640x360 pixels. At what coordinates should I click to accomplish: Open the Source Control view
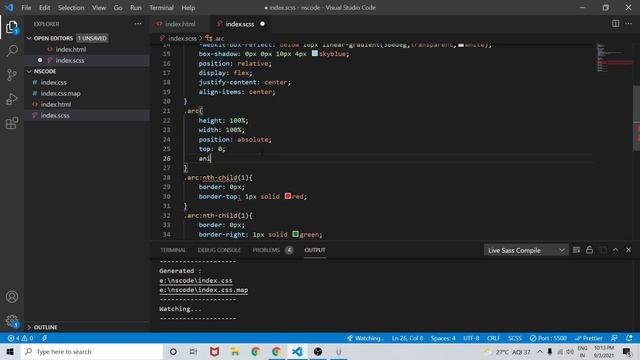pyautogui.click(x=12, y=75)
